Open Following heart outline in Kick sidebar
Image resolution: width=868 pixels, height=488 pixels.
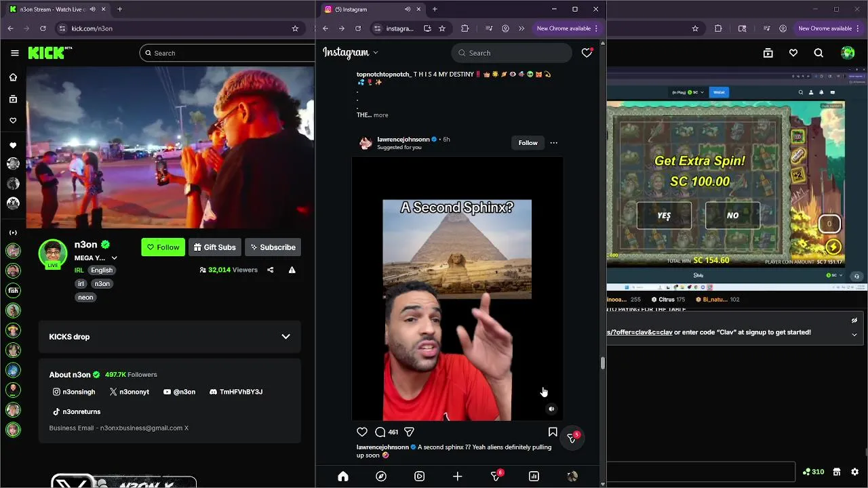(x=13, y=121)
